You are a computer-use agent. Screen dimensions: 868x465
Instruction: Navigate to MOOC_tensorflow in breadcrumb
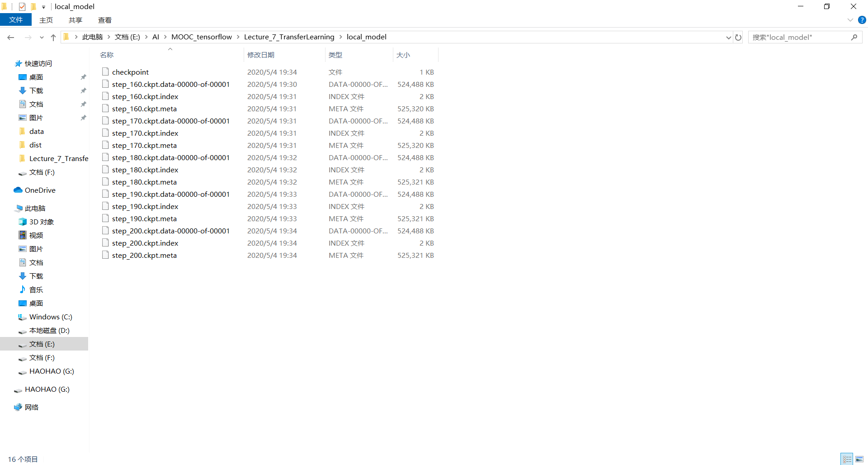pyautogui.click(x=202, y=37)
